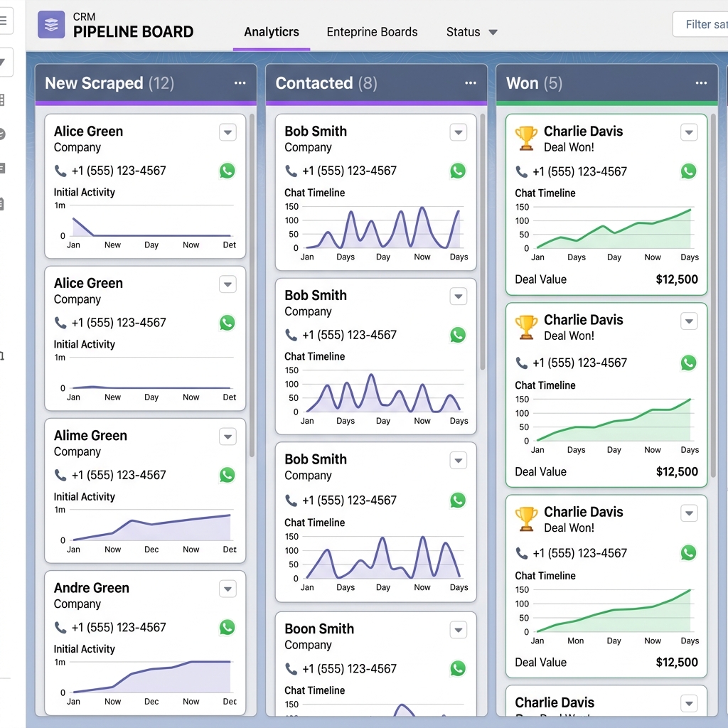Expand dropdown on topmost Alice Green card
The image size is (728, 728).
point(227,132)
